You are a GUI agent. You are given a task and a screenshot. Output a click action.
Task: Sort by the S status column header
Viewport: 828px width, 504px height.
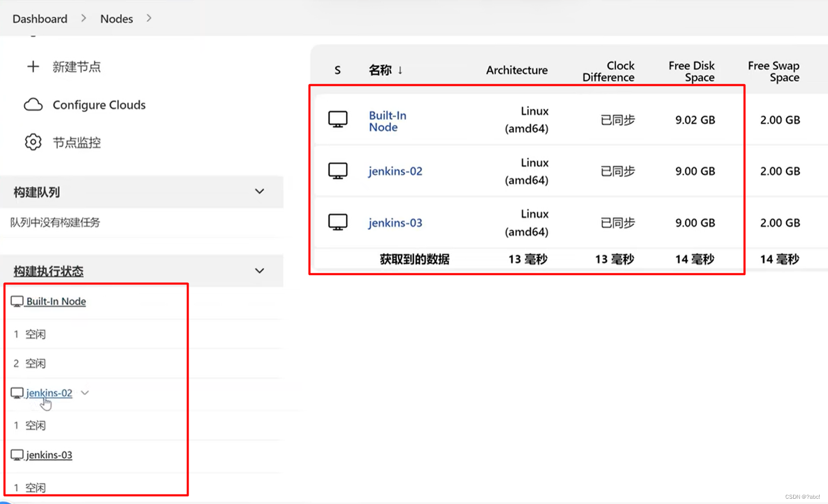pos(338,70)
